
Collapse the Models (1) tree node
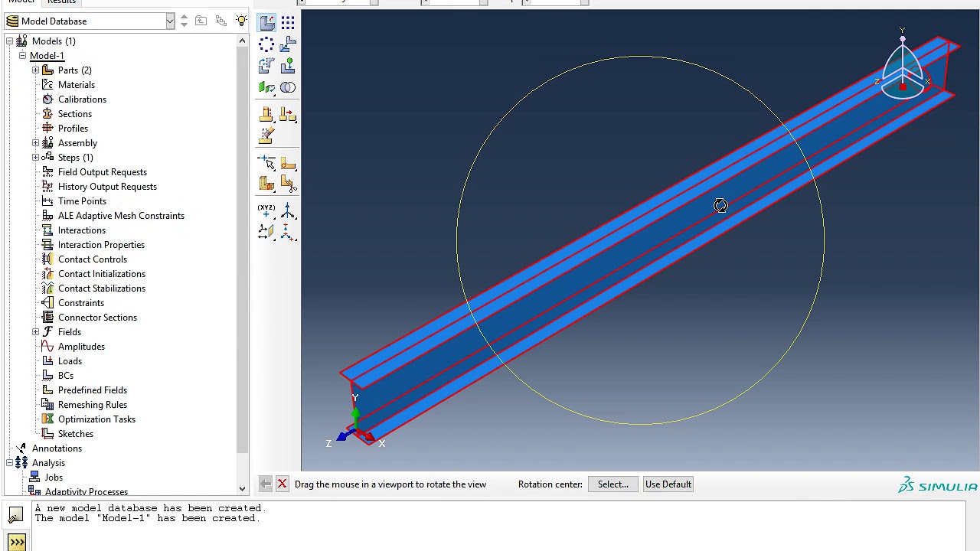tap(9, 41)
